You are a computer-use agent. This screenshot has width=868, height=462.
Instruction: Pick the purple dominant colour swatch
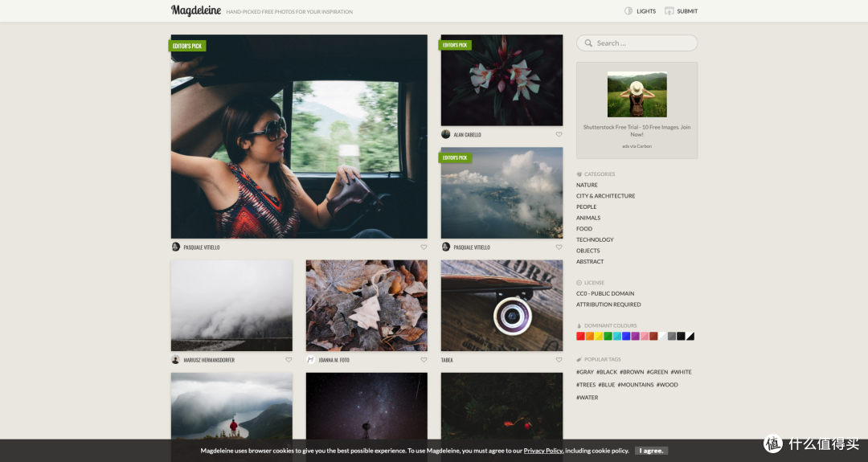pyautogui.click(x=635, y=336)
